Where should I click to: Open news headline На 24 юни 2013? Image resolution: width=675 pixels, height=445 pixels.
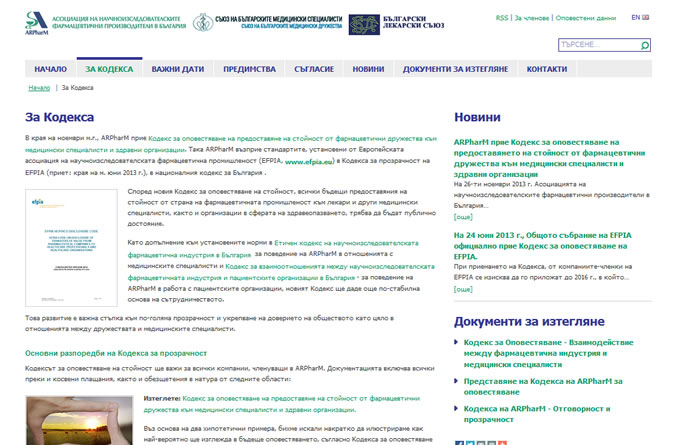(542, 246)
